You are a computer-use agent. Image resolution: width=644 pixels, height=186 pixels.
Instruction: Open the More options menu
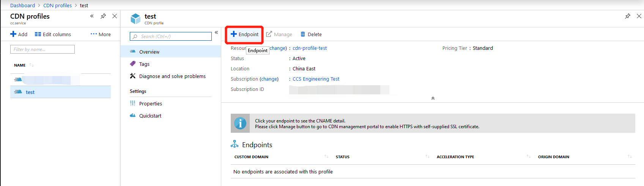(x=101, y=34)
